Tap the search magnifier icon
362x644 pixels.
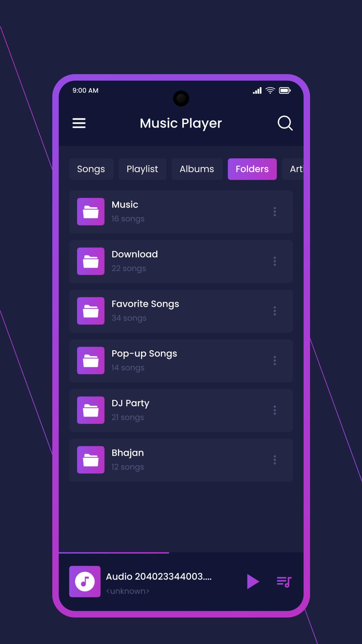[x=285, y=123]
